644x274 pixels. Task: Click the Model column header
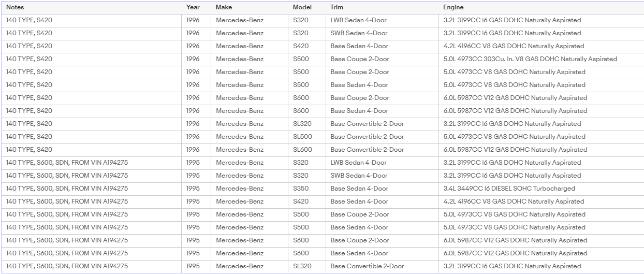306,7
